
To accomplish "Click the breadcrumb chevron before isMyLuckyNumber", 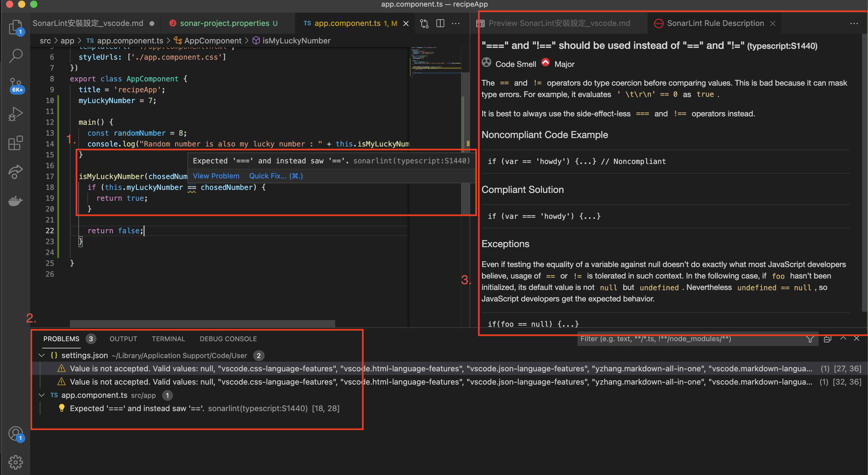I will [247, 41].
